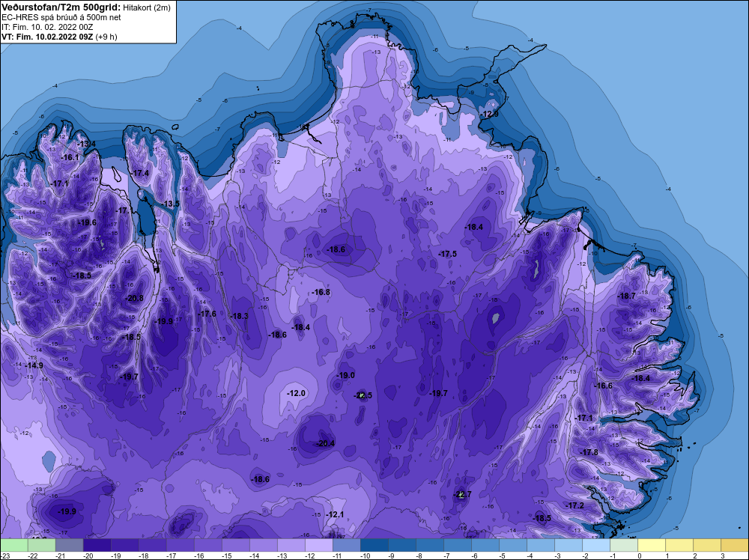Click the darkest purple legend swatch labeled -20

[97, 545]
